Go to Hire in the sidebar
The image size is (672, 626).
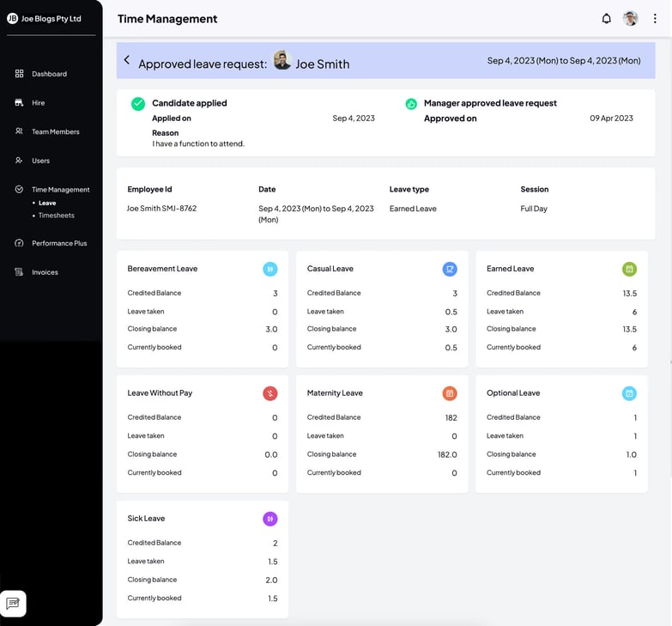click(38, 103)
